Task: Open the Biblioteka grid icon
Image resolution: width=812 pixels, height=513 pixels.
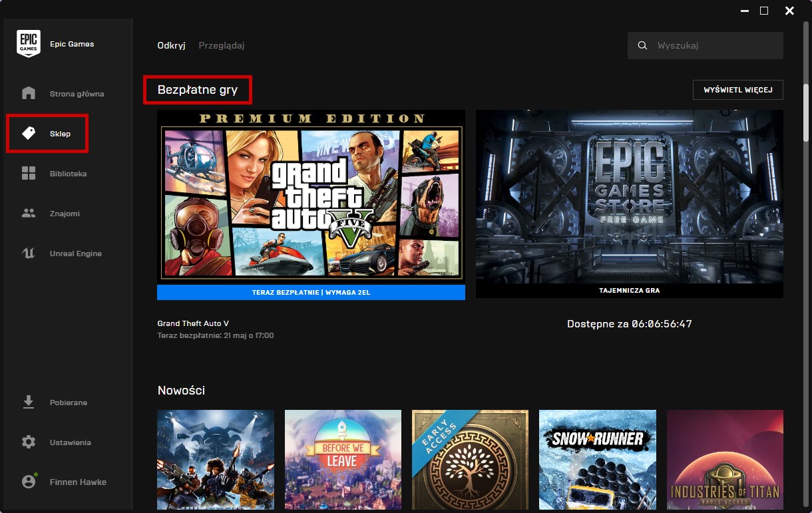Action: 29,174
